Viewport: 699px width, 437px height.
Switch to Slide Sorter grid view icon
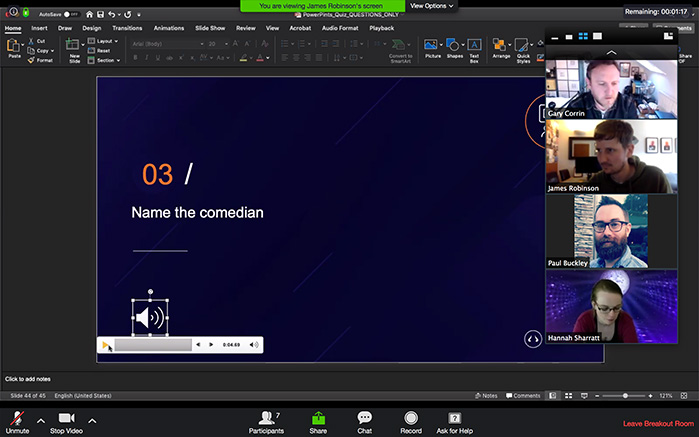(x=568, y=396)
